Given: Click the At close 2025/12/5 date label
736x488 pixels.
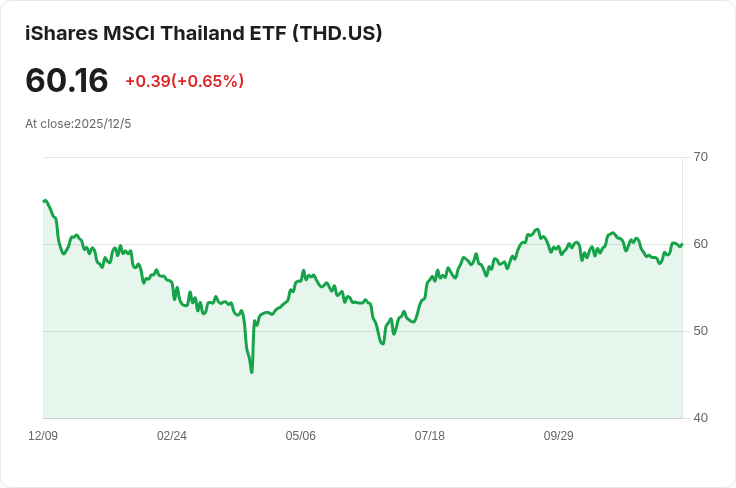Looking at the screenshot, I should tap(78, 124).
